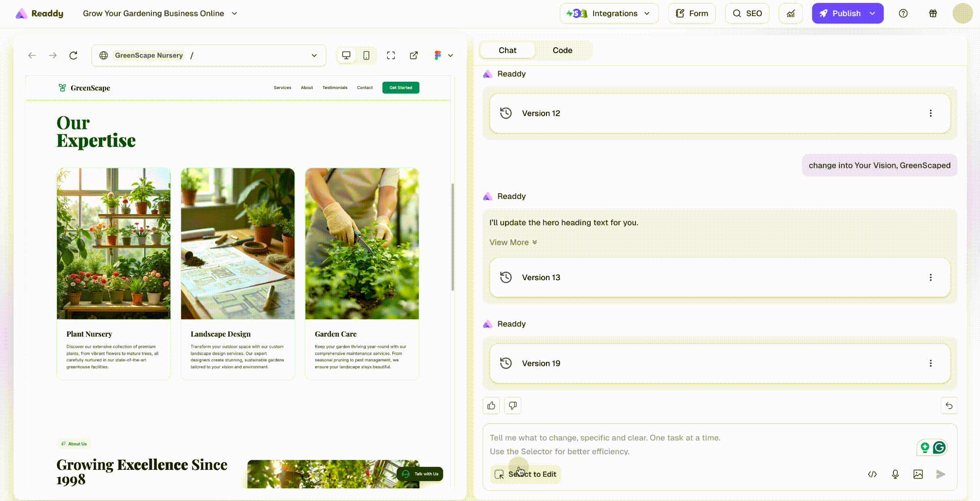Open preview in a new tab
This screenshot has height=501, width=980.
click(414, 55)
